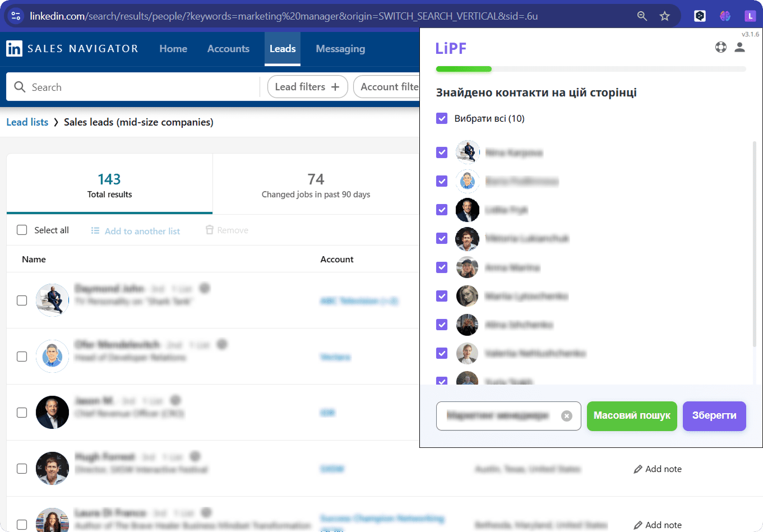Expand the 'Lead filters +' button
This screenshot has width=763, height=532.
click(307, 87)
